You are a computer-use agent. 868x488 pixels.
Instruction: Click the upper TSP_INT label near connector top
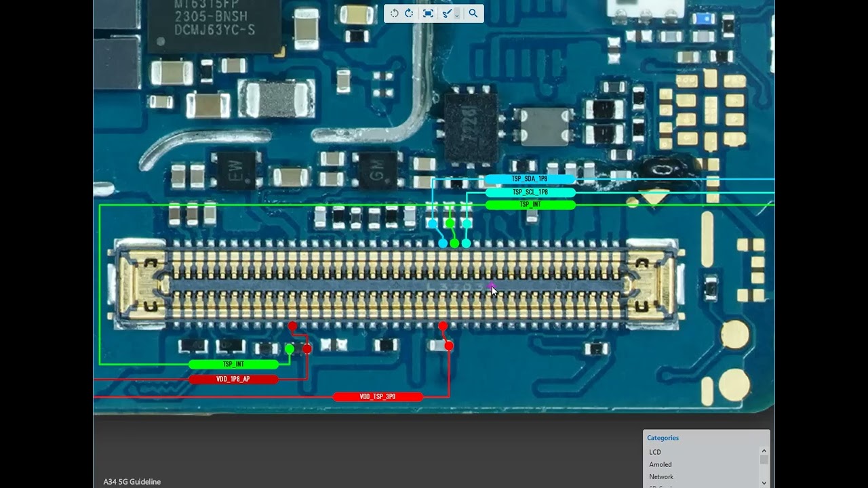point(530,204)
